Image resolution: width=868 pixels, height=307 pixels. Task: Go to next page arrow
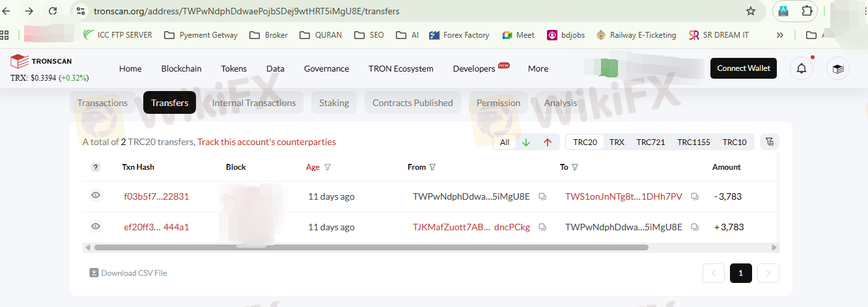coord(768,273)
